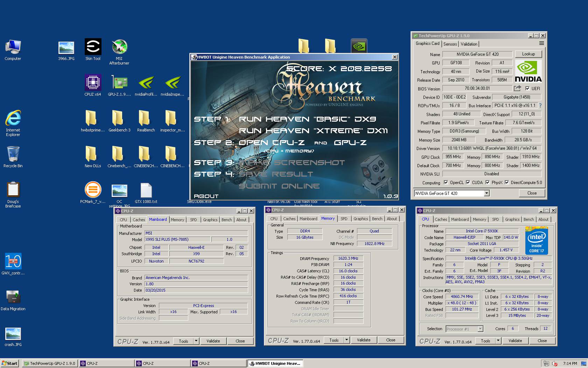Toggle the OpenCL checkbox
The width and height of the screenshot is (588, 368).
point(446,183)
